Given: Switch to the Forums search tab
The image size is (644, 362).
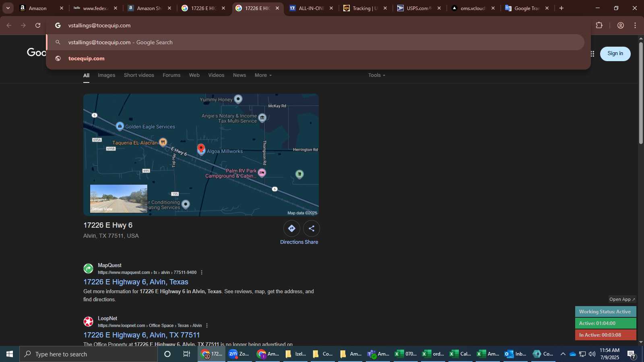Looking at the screenshot, I should 171,75.
